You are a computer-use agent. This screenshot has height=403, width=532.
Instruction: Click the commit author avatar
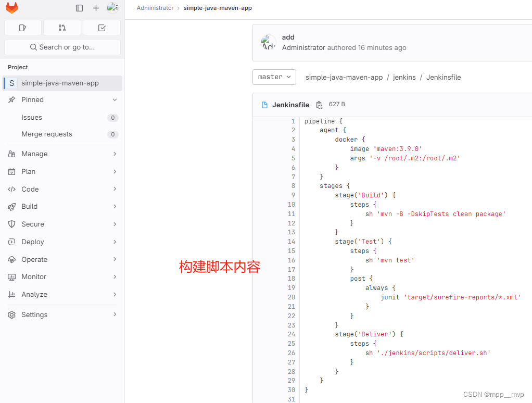pyautogui.click(x=269, y=43)
